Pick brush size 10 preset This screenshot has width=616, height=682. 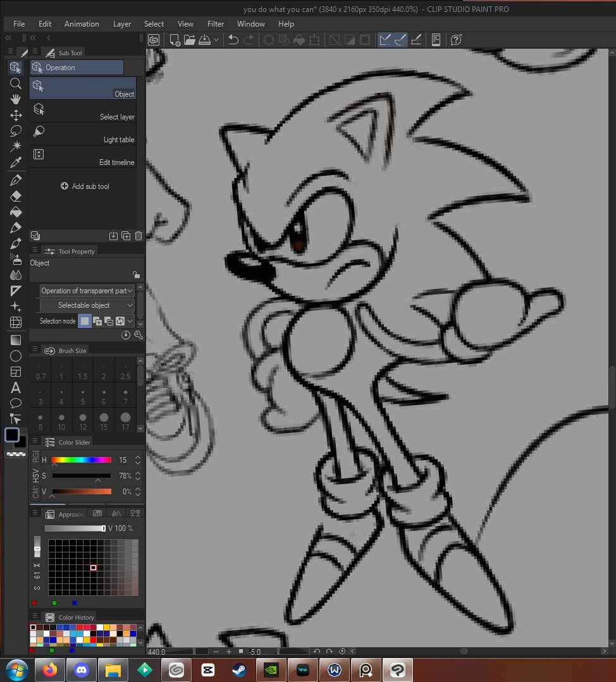(x=61, y=421)
